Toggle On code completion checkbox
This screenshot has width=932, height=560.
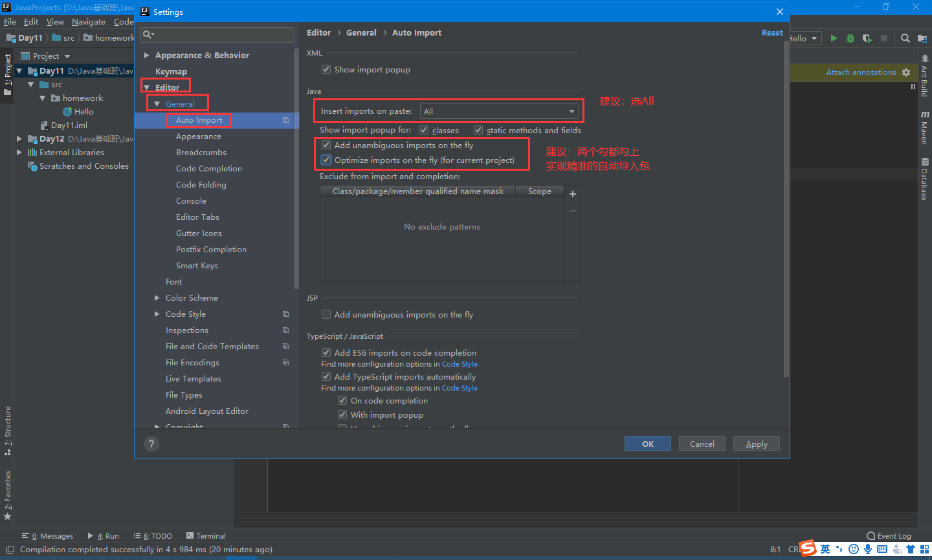pyautogui.click(x=342, y=400)
